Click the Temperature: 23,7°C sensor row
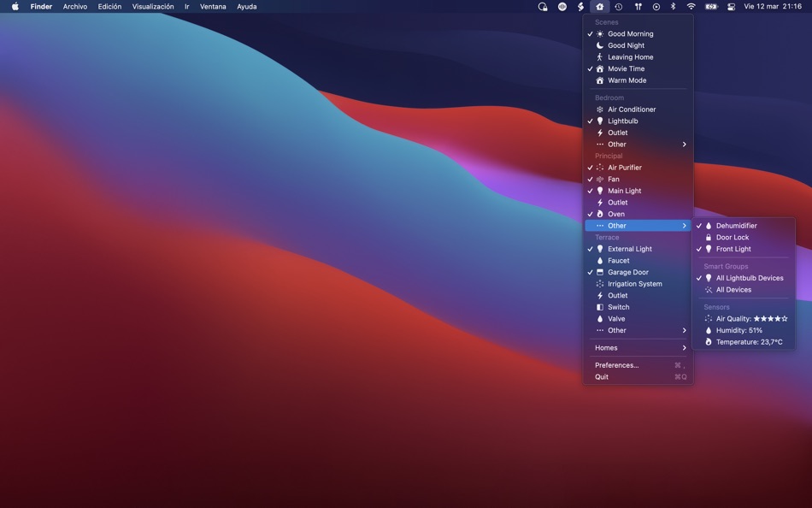This screenshot has height=508, width=812. pyautogui.click(x=743, y=342)
